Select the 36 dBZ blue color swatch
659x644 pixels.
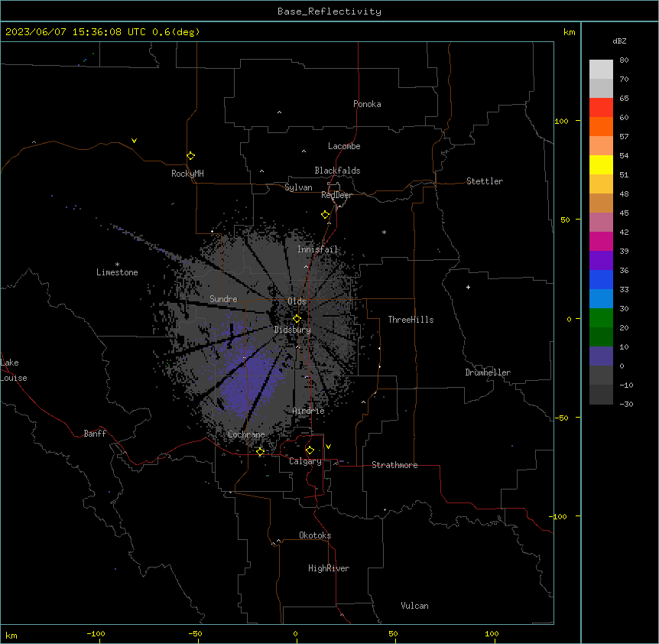point(601,279)
